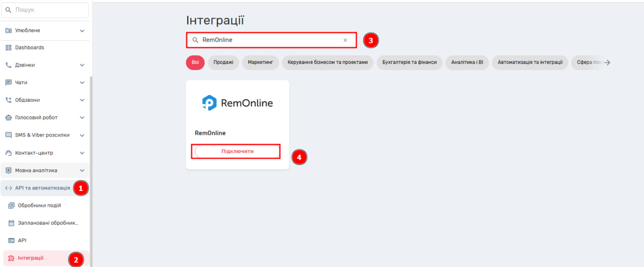Expand the Обдзвони menu chevron

(82, 100)
